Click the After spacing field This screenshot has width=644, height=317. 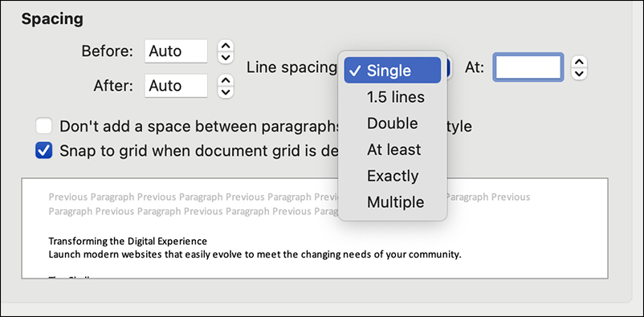[176, 85]
